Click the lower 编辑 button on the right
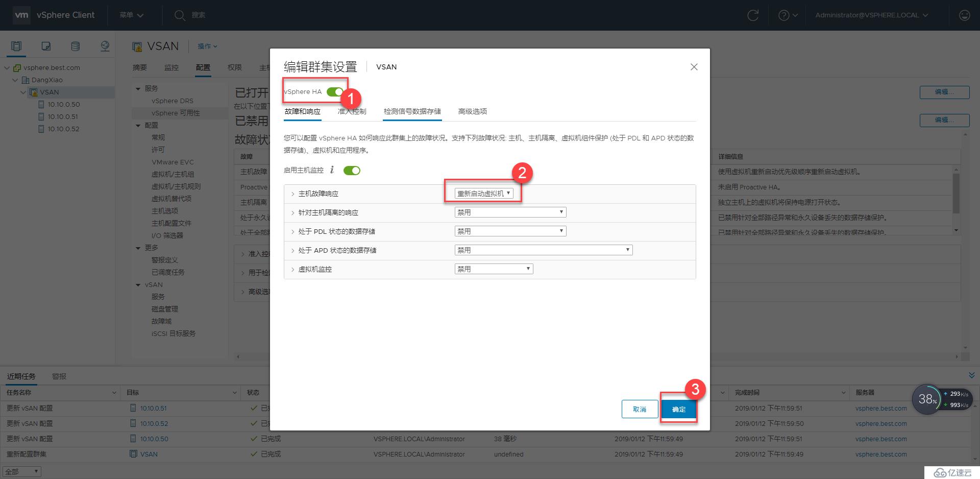This screenshot has width=980, height=479. click(x=944, y=120)
